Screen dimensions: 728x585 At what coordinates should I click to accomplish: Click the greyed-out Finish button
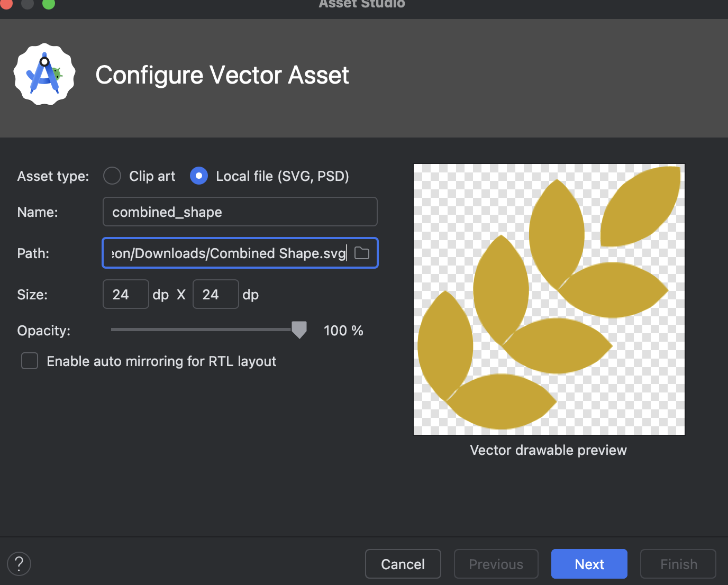[678, 564]
